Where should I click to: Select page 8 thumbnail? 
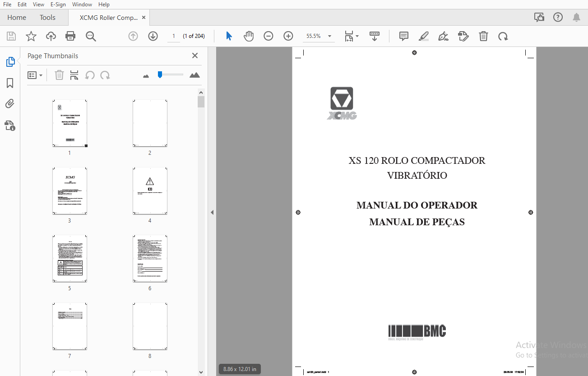coord(150,326)
